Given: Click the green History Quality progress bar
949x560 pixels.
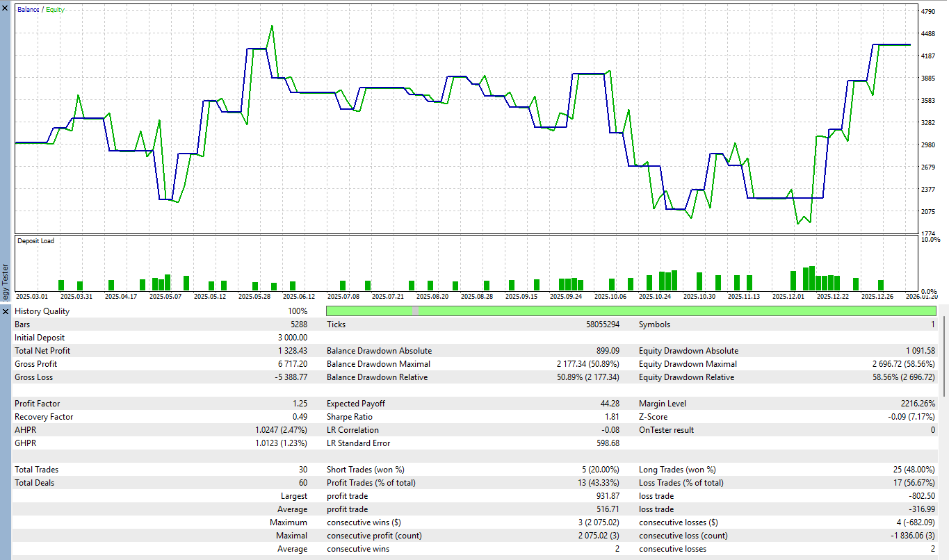Looking at the screenshot, I should pyautogui.click(x=626, y=311).
